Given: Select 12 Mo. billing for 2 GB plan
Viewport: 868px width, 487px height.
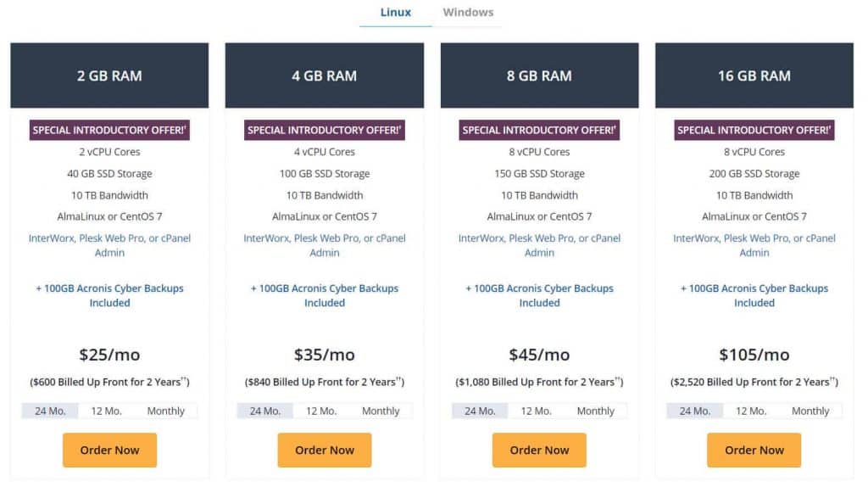Looking at the screenshot, I should click(x=107, y=411).
